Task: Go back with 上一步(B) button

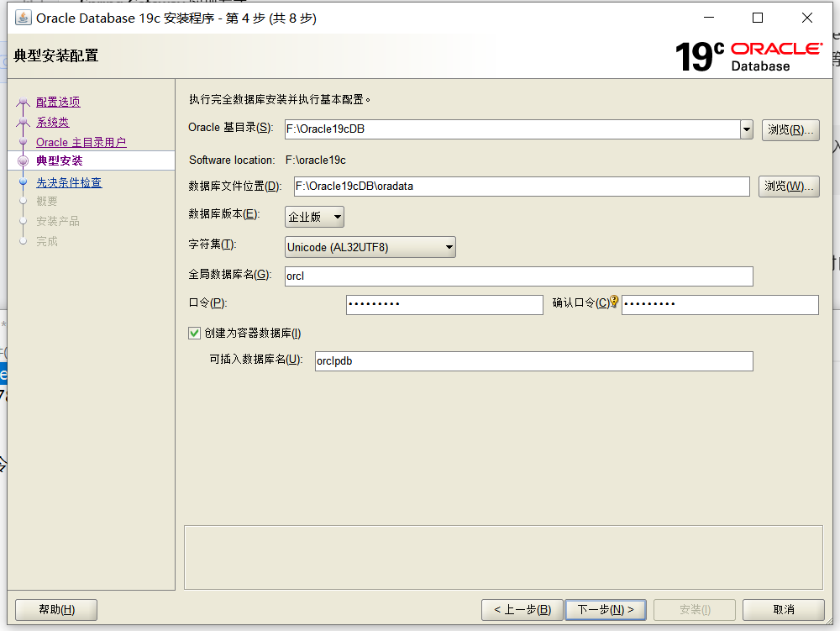Action: [522, 609]
